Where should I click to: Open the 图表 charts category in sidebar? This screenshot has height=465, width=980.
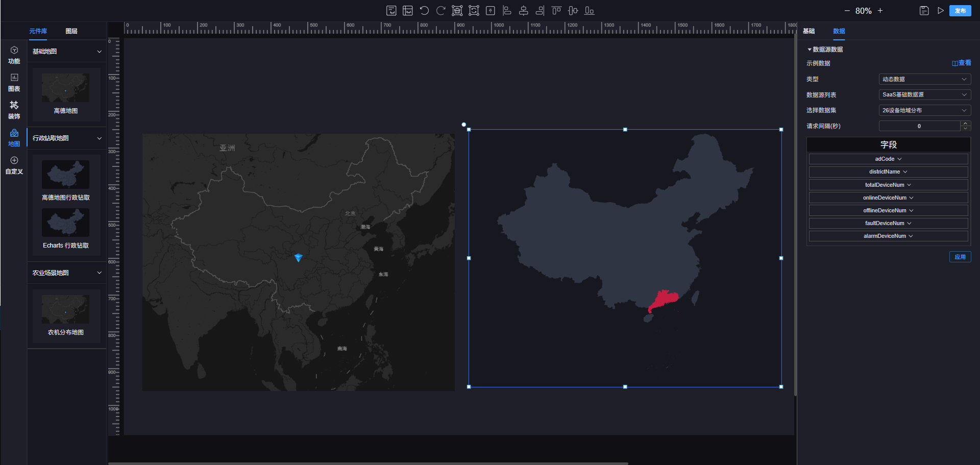14,82
